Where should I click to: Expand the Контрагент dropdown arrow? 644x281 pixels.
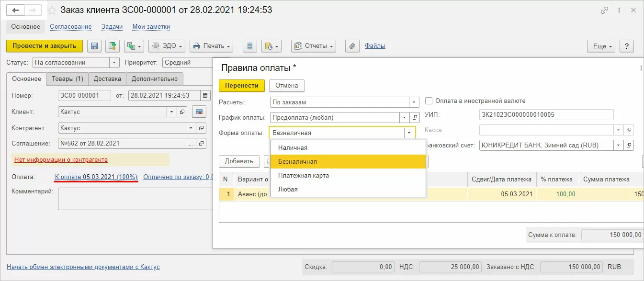point(191,128)
